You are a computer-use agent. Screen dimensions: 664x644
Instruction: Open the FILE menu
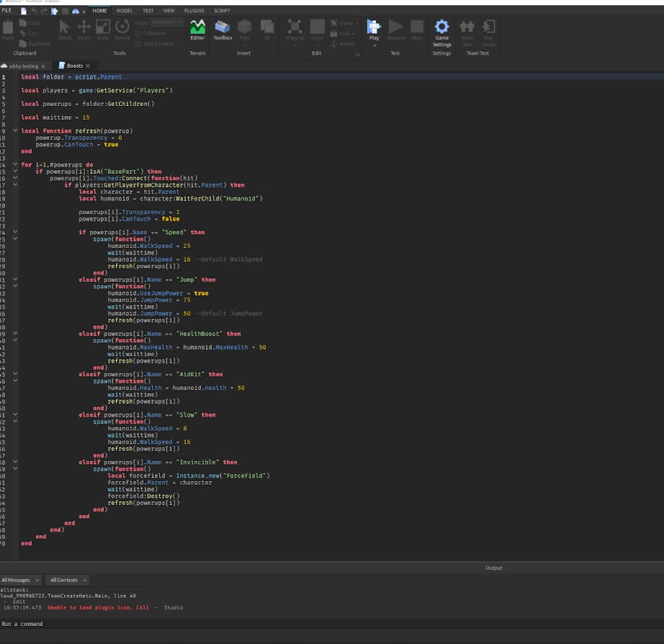[8, 10]
